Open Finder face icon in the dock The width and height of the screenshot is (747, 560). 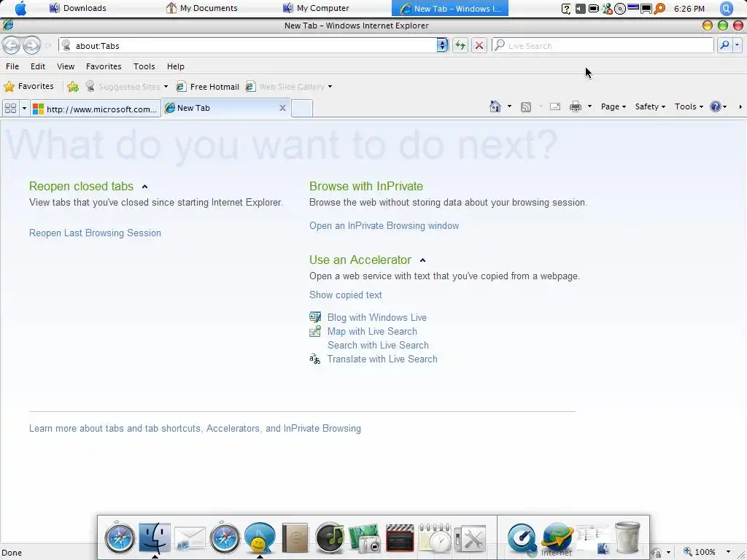pos(155,538)
